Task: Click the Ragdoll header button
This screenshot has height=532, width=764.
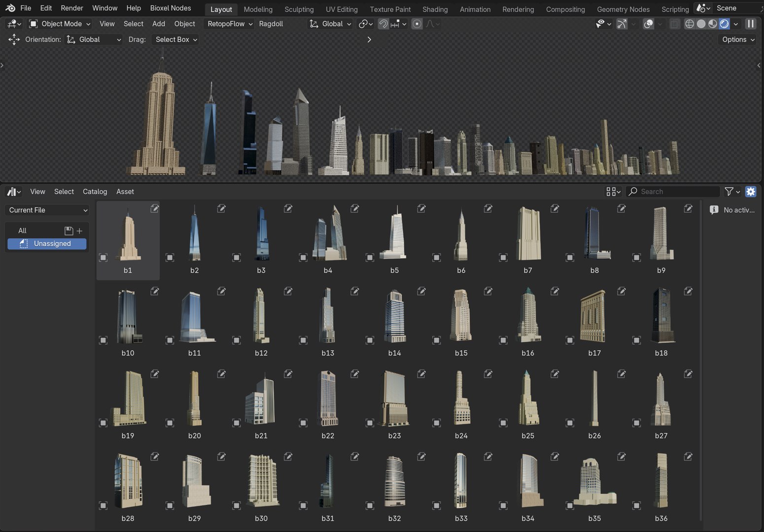Action: 271,24
